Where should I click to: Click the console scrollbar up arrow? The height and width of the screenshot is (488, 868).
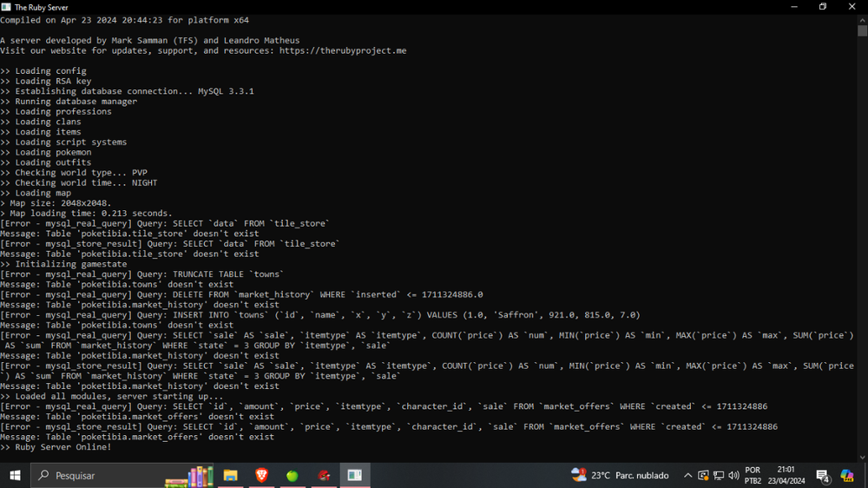point(862,19)
